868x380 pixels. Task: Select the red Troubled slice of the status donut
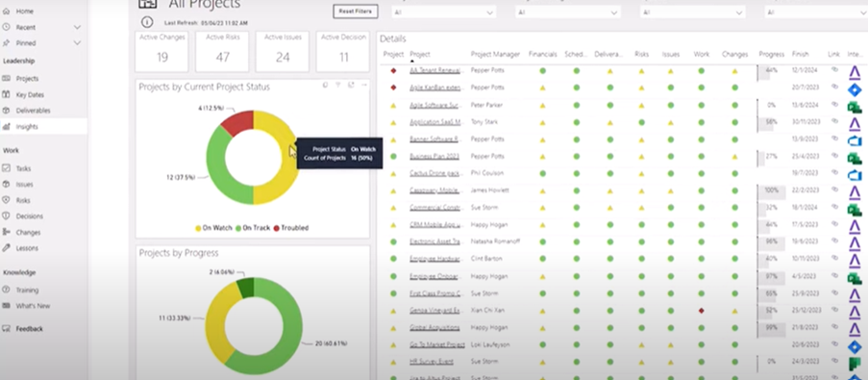[x=239, y=122]
